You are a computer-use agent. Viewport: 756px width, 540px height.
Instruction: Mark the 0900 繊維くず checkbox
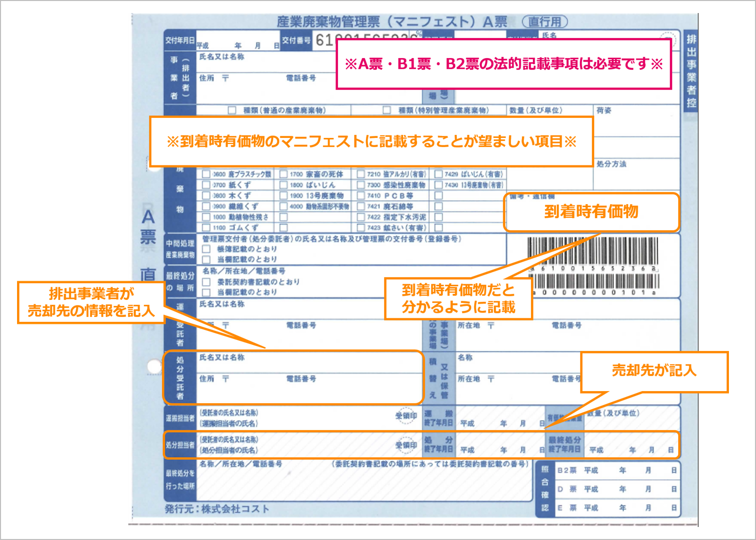[206, 206]
